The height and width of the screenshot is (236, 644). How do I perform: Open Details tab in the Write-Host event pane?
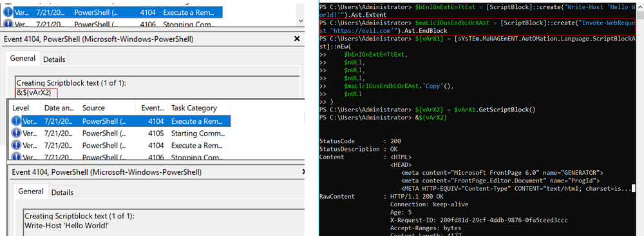[x=62, y=192]
